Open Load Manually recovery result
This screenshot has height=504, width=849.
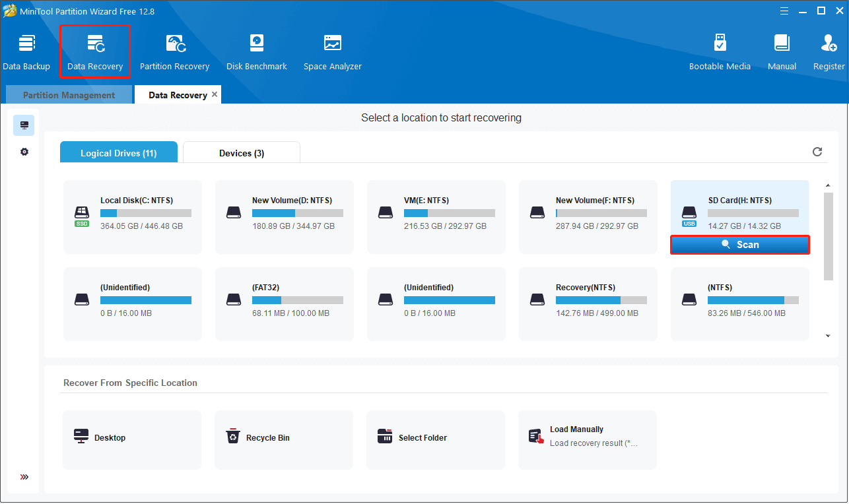(588, 440)
